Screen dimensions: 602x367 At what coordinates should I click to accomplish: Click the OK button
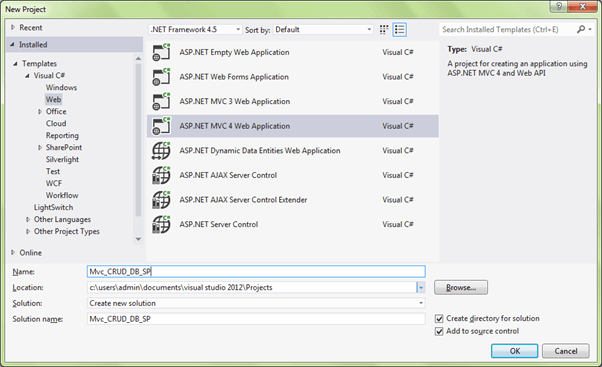(514, 351)
